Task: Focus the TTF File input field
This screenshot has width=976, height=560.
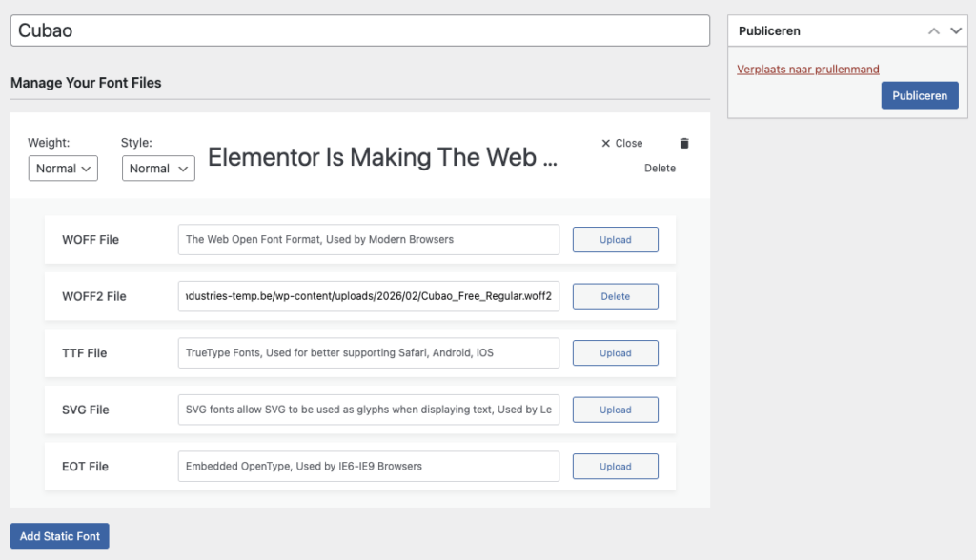Action: coord(368,353)
